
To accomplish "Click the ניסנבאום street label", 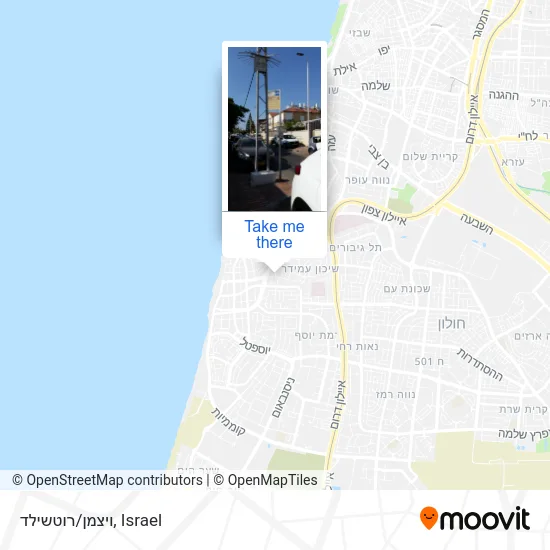I will 283,397.
